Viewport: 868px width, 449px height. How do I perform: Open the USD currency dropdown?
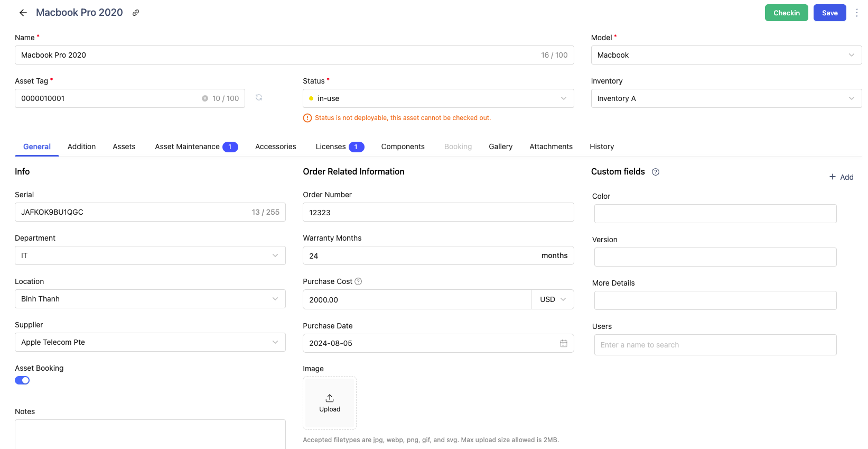[x=553, y=299]
